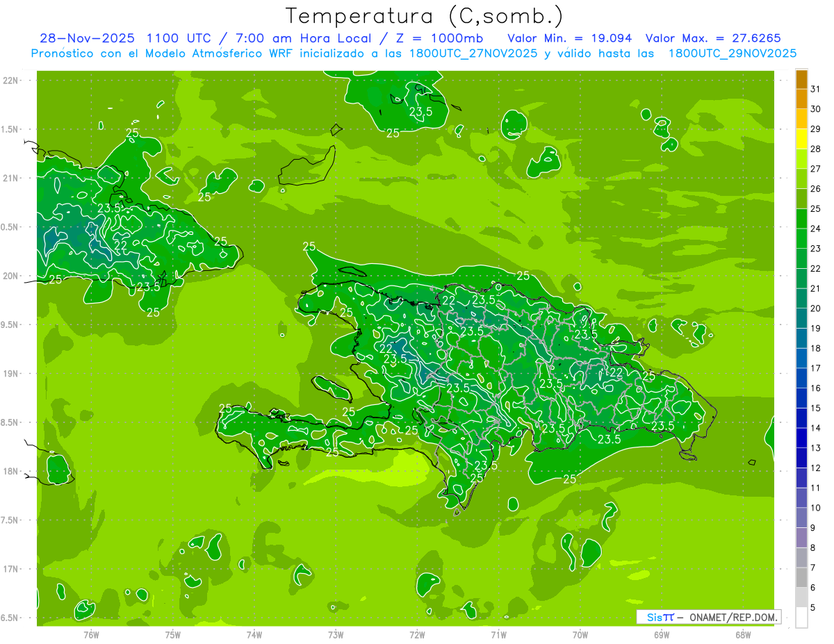This screenshot has width=834, height=644.
Task: Click the color bar segment between 30 and 31
Action: [801, 99]
